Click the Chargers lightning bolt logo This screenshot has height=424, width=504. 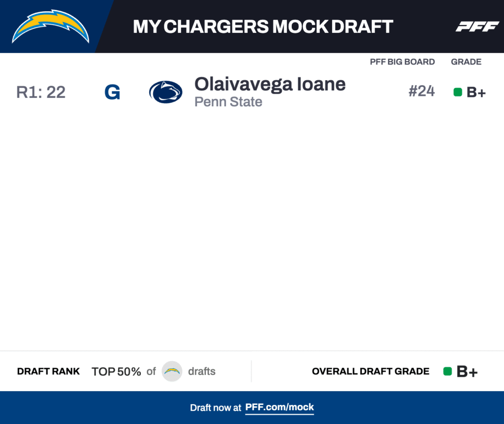51,26
